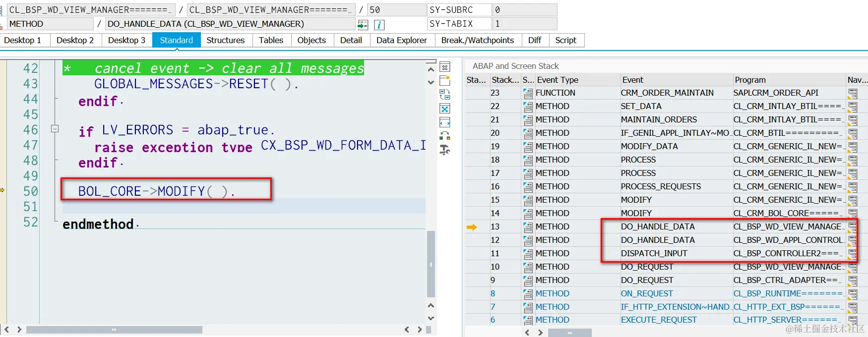The width and height of the screenshot is (868, 337).
Task: Click navigation icon for MAINTAIN_ORDERS row
Action: [853, 120]
